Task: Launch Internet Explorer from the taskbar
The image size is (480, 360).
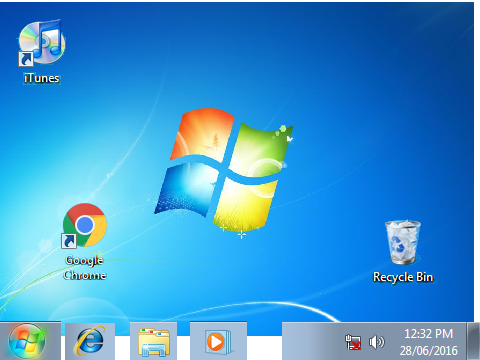Action: click(x=90, y=341)
